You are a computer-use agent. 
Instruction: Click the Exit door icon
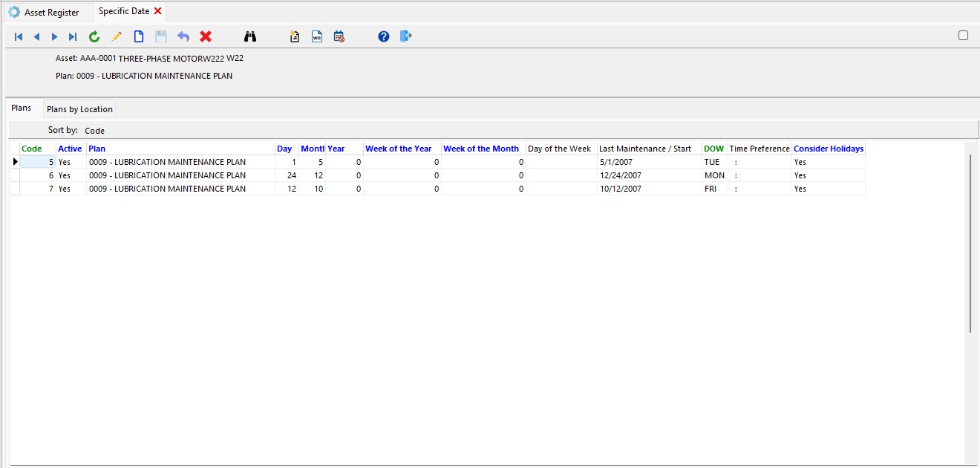pyautogui.click(x=406, y=36)
